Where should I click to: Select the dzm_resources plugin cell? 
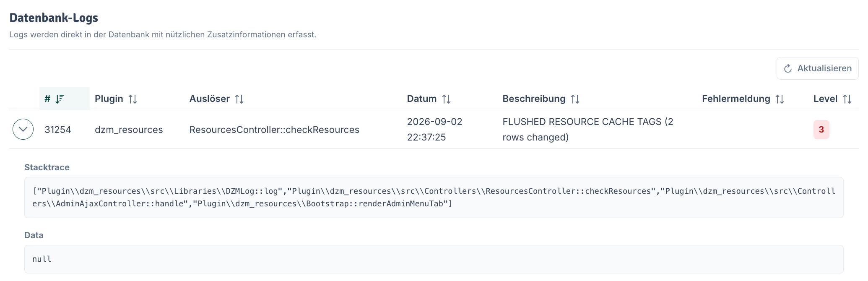point(129,130)
